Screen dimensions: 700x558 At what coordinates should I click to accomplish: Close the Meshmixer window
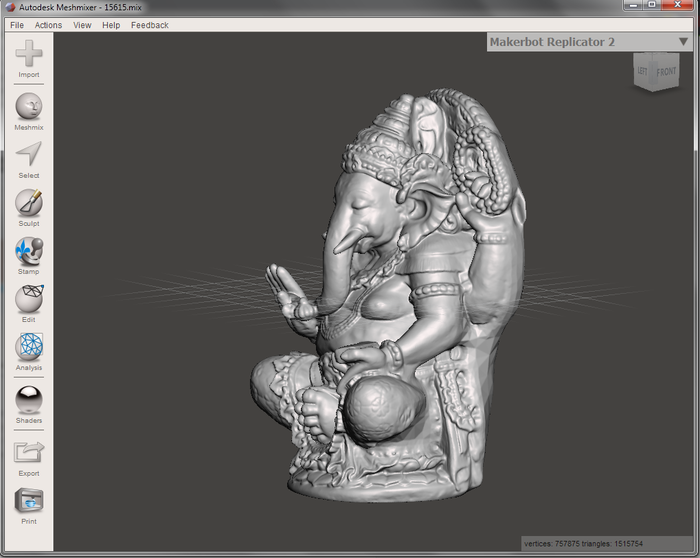coord(675,5)
